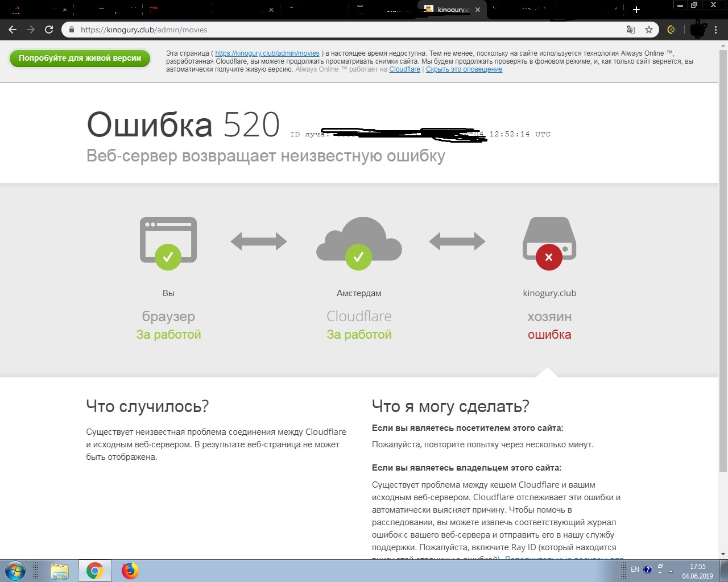Reload the kinogury.club page
This screenshot has height=582, width=728.
coord(49,30)
